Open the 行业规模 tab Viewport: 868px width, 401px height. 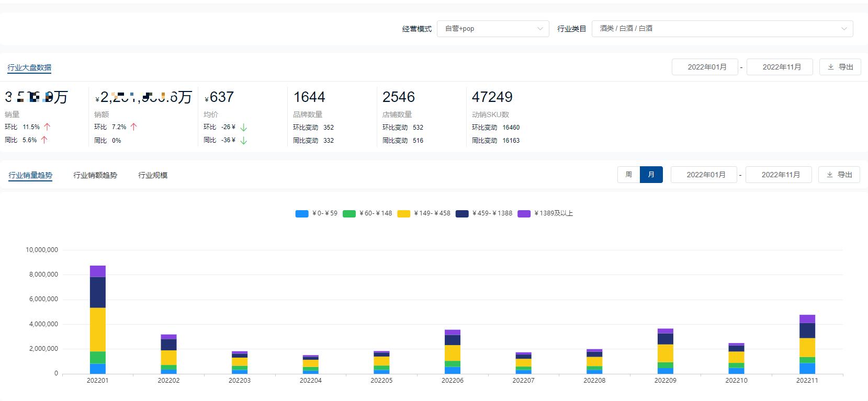[x=153, y=175]
